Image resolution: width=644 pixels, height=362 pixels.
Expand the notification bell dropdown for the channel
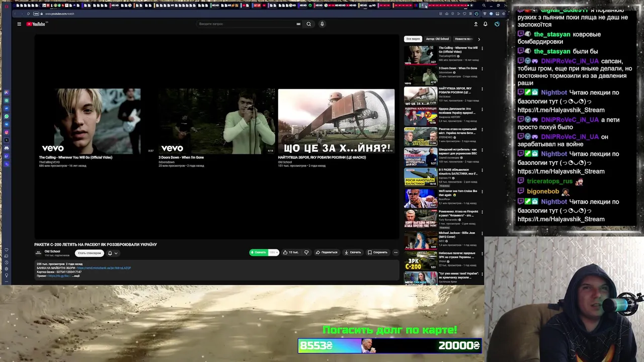point(112,253)
